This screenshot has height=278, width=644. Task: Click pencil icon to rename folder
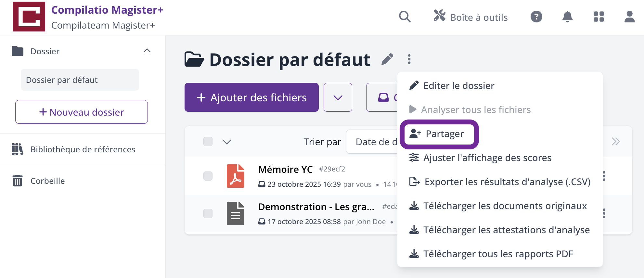click(387, 59)
